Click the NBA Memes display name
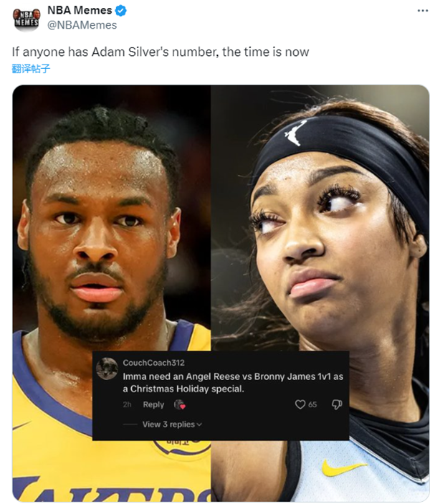Viewport: 430px width, 504px height. point(80,10)
